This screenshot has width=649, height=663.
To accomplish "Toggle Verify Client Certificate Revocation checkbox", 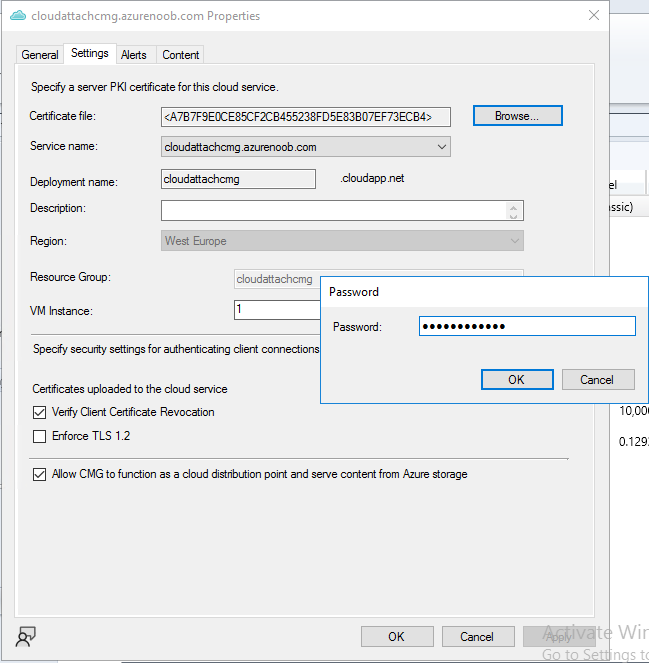I will (x=39, y=412).
